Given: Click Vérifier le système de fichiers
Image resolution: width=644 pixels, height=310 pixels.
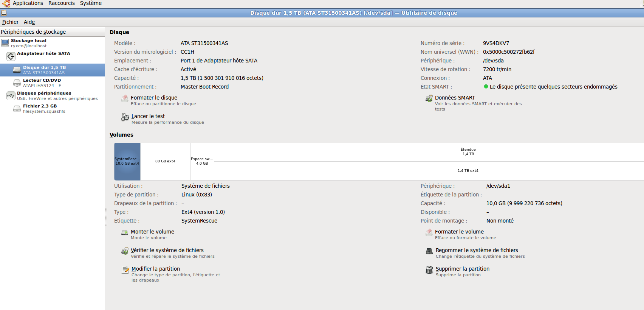Looking at the screenshot, I should click(167, 250).
